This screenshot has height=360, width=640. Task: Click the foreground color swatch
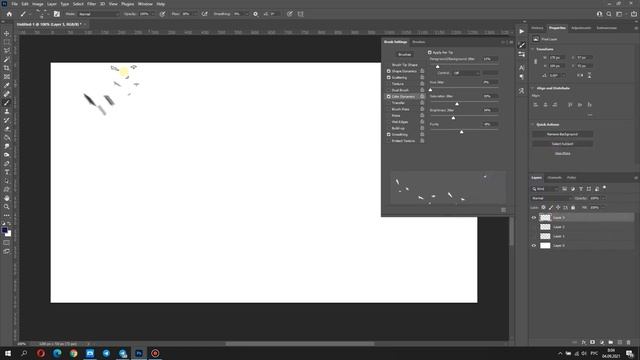click(4, 231)
